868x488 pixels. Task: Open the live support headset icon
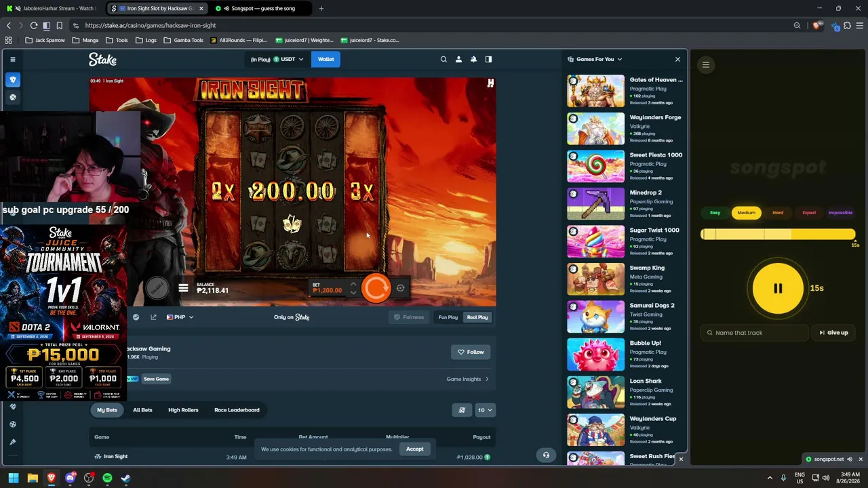(546, 455)
